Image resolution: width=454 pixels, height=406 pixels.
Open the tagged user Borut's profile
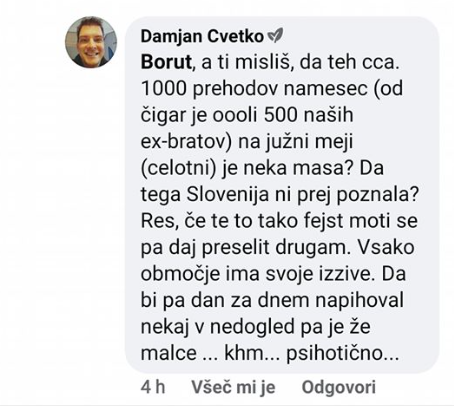[166, 62]
